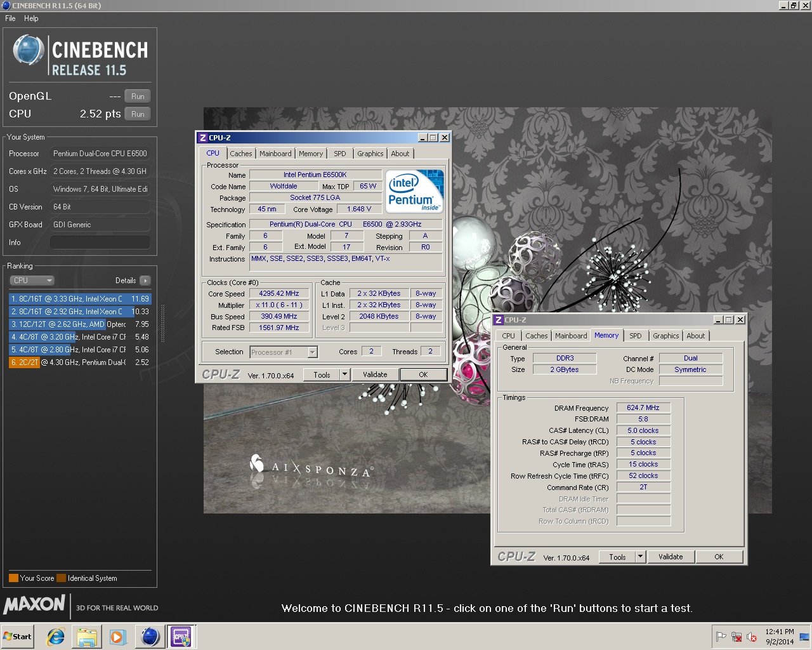The height and width of the screenshot is (650, 812).
Task: Click CPU-Z icon in Memory window's title bar
Action: tap(499, 320)
